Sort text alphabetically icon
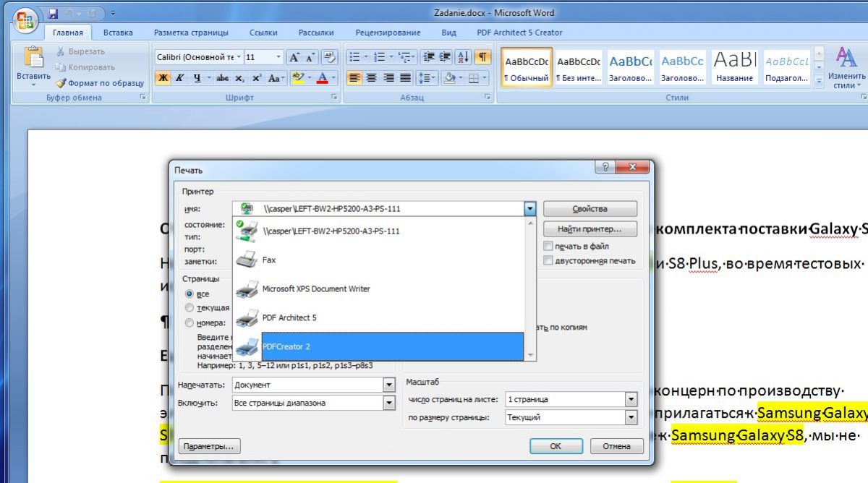 pos(464,57)
